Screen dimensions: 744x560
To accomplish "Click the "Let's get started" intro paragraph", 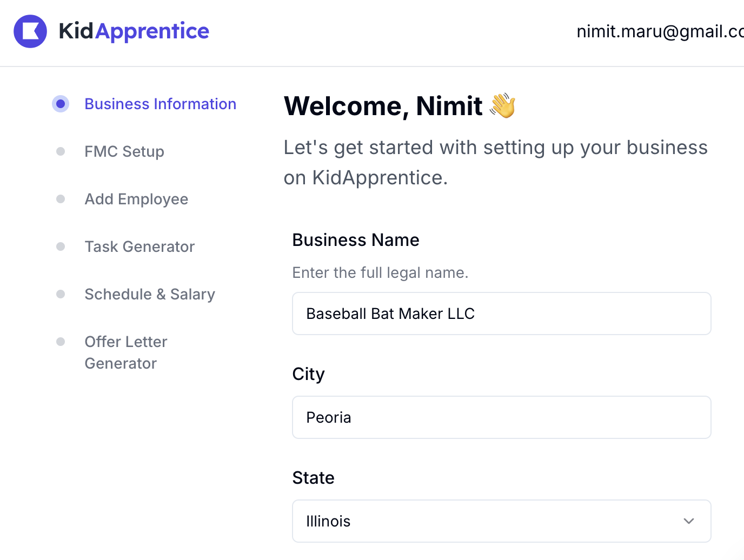I will tap(496, 162).
